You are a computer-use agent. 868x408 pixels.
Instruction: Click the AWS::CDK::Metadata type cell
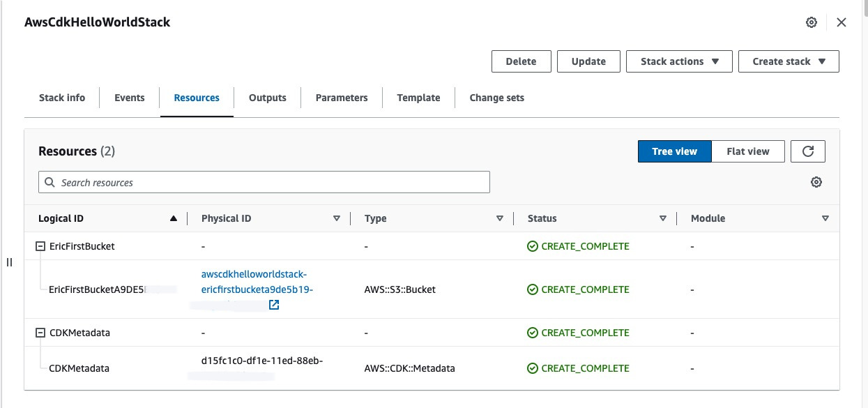pyautogui.click(x=410, y=368)
